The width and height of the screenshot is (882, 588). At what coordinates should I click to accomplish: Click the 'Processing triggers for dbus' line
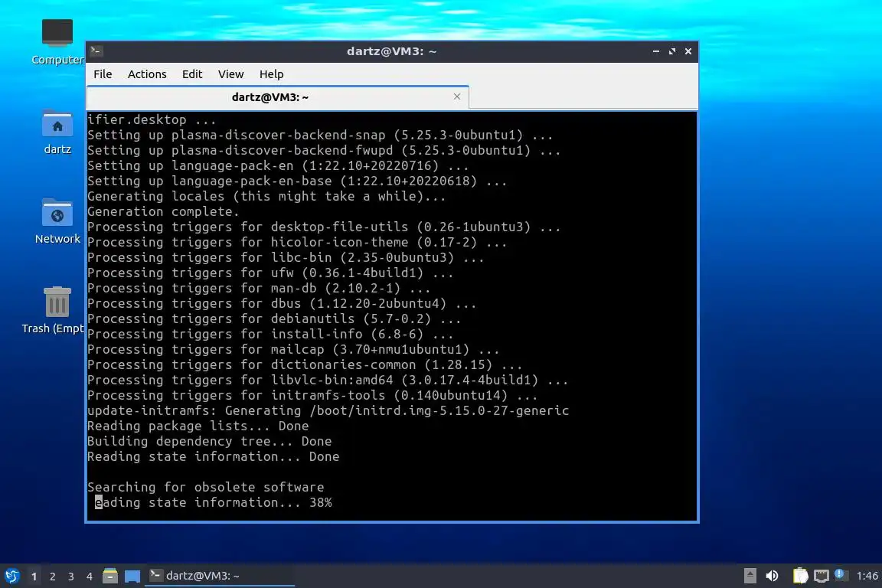(x=282, y=303)
